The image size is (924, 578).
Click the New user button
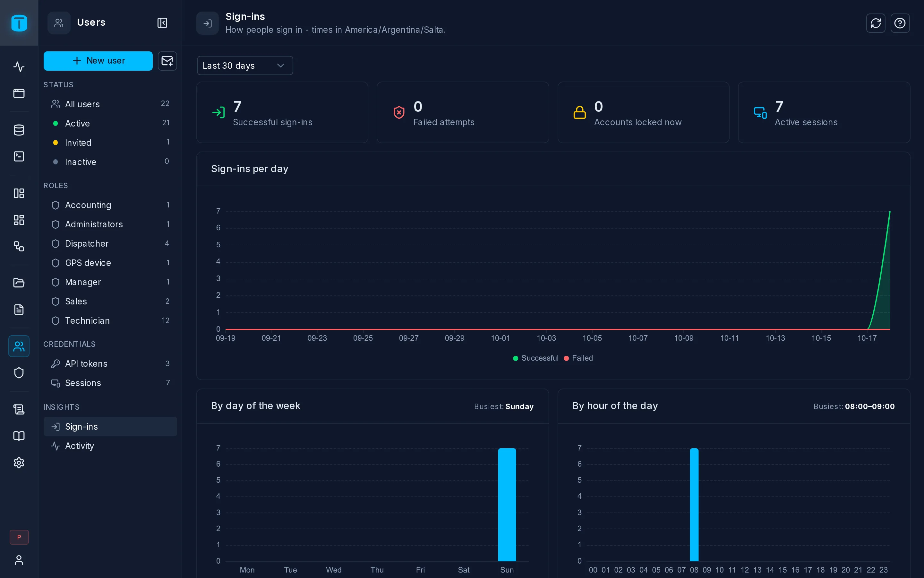(x=98, y=61)
